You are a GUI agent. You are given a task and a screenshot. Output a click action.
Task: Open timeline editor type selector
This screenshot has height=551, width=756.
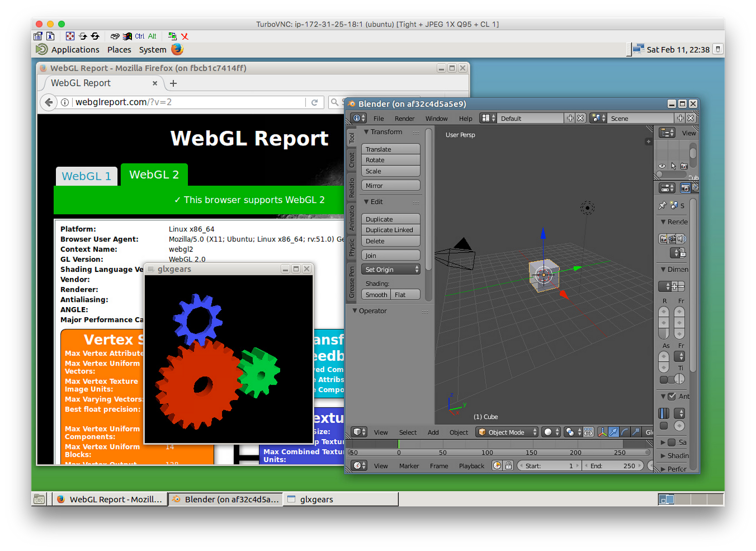click(x=359, y=466)
